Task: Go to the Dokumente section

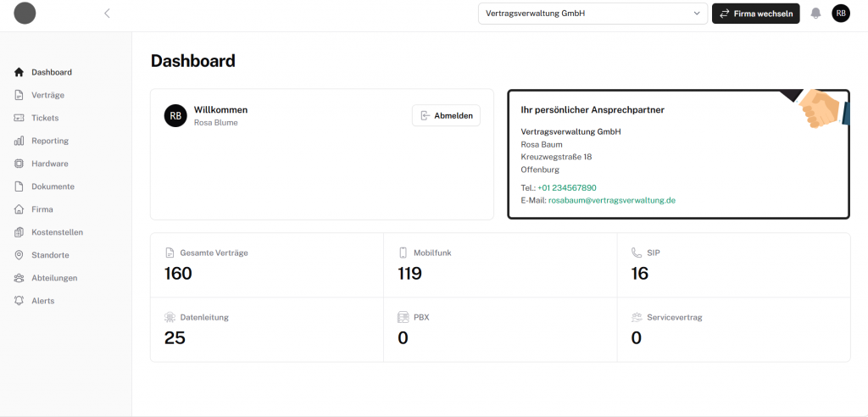Action: (53, 186)
